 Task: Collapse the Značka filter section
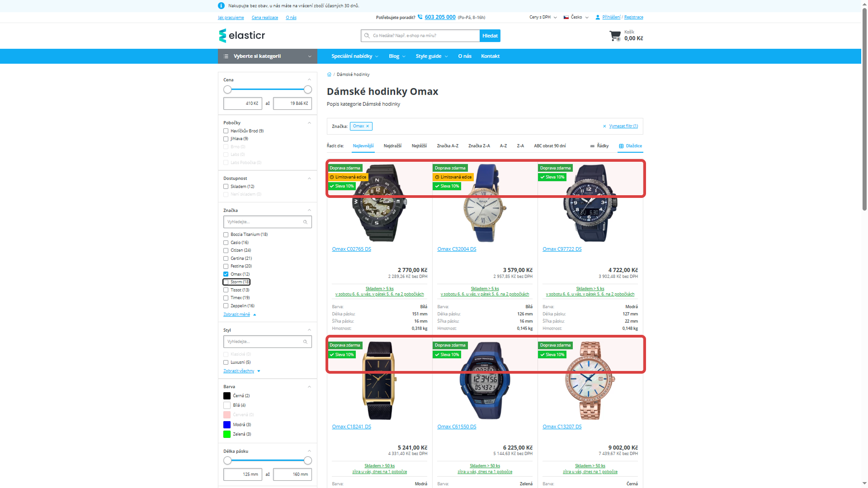(x=309, y=211)
